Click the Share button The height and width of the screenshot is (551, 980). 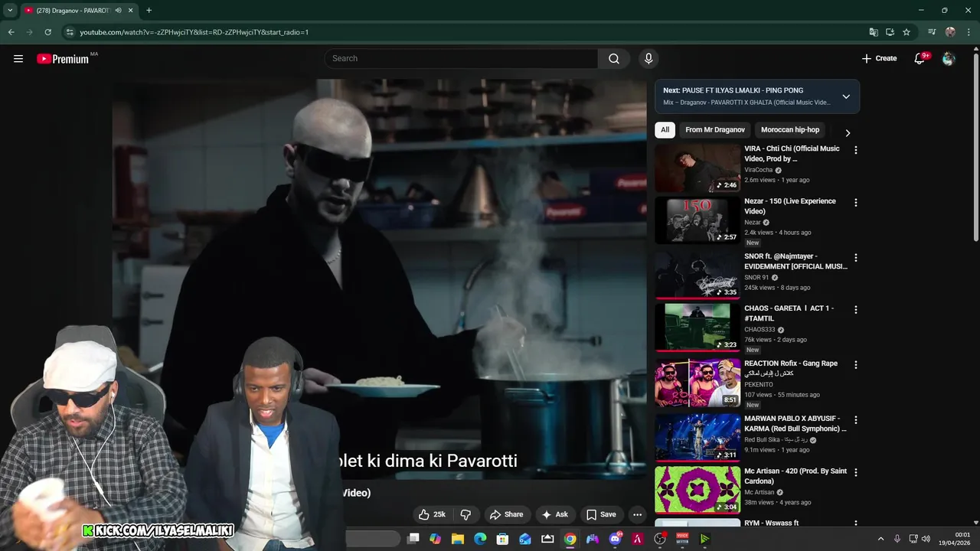click(506, 514)
